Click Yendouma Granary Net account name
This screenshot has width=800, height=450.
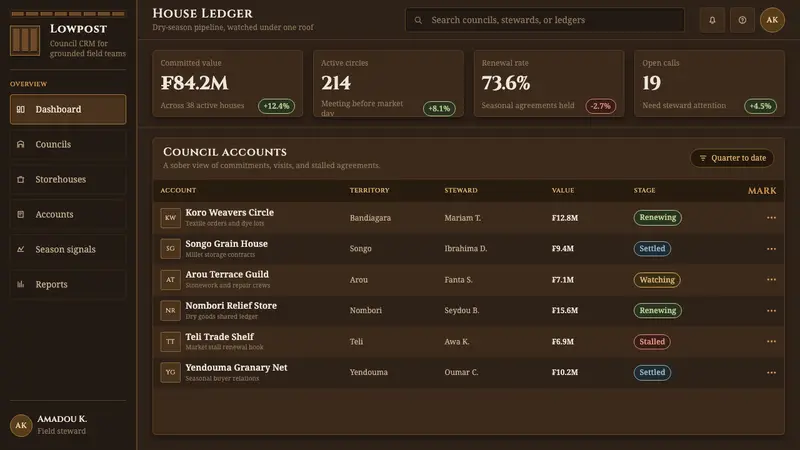tap(236, 367)
